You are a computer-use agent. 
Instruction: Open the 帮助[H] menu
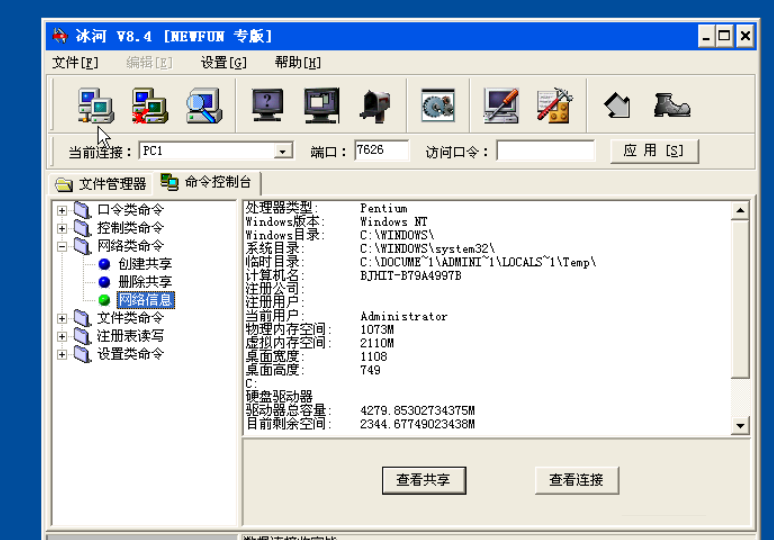[x=298, y=63]
